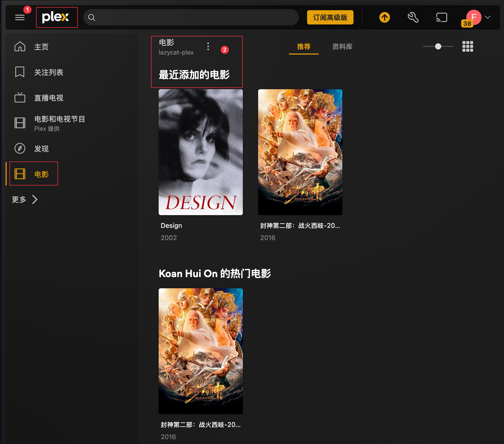This screenshot has width=504, height=444.
Task: Open the update available arrow icon
Action: (385, 17)
